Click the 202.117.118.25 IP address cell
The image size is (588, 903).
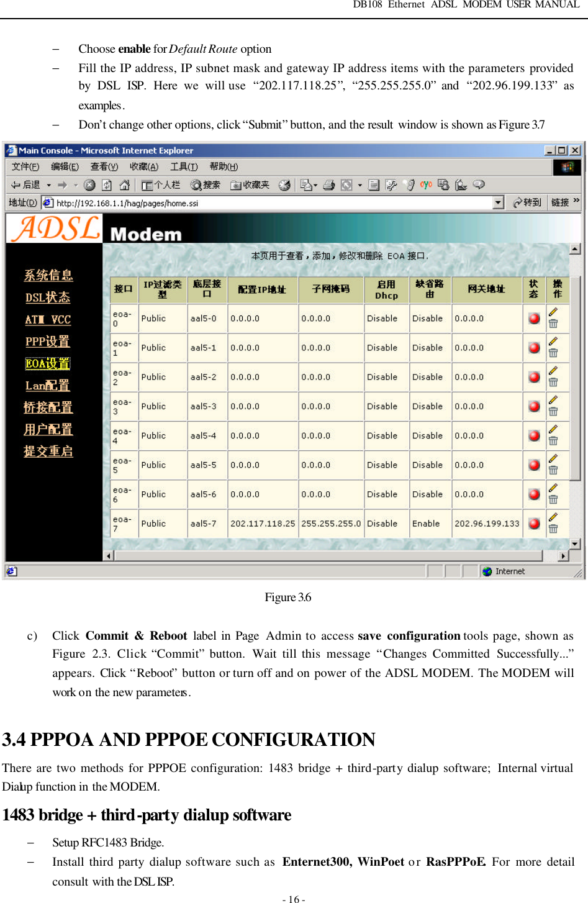263,524
